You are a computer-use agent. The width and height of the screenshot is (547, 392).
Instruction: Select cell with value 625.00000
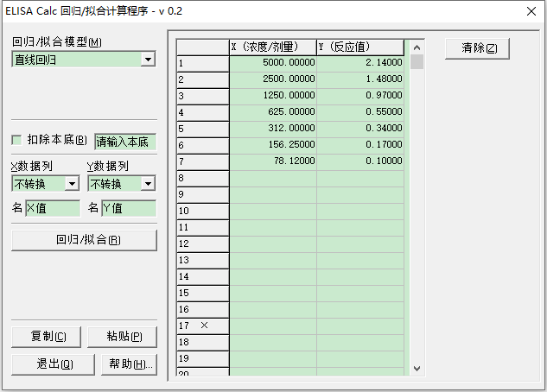(273, 112)
